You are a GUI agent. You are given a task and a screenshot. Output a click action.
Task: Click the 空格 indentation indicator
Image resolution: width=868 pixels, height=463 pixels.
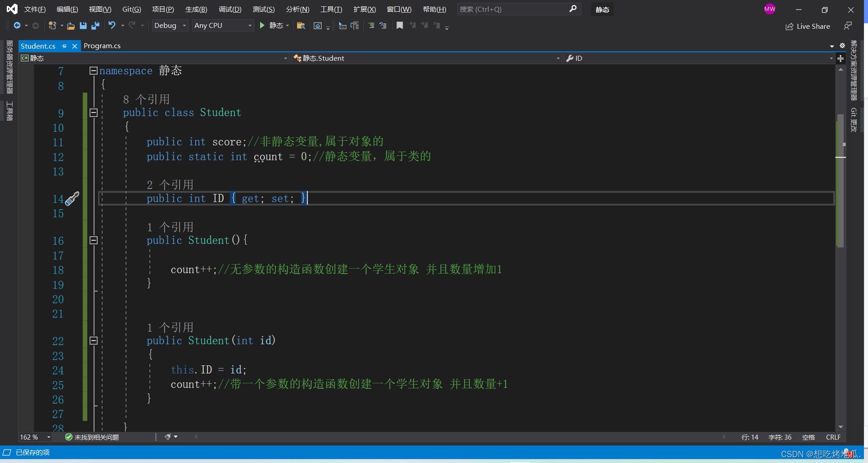[809, 437]
